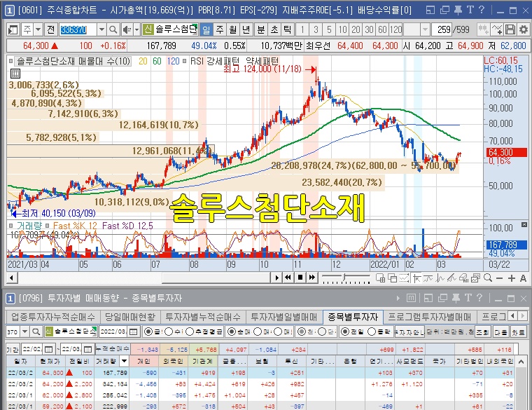532x410 pixels.
Task: Adjust the chart zoom slider handle
Action: (x=344, y=278)
